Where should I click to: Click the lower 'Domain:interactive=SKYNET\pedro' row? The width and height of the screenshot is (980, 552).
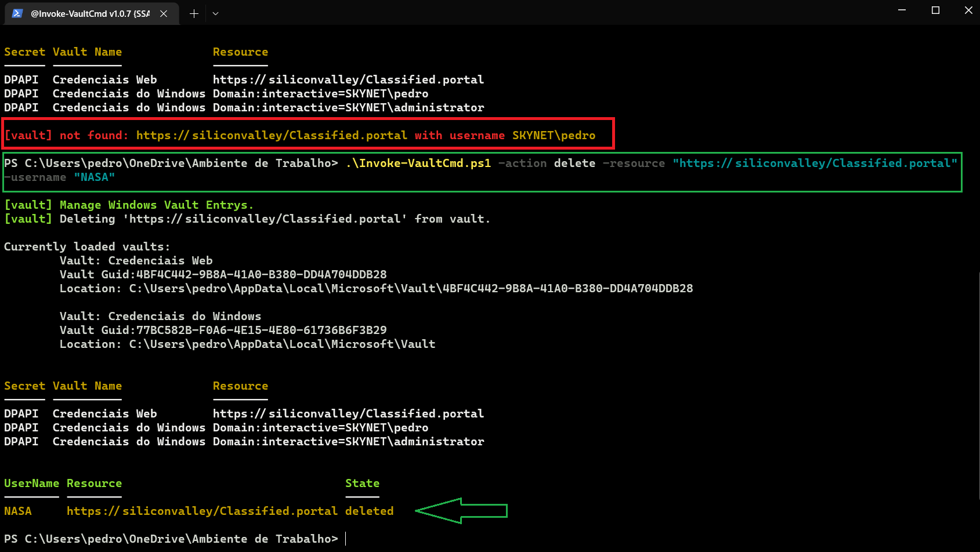(x=216, y=427)
